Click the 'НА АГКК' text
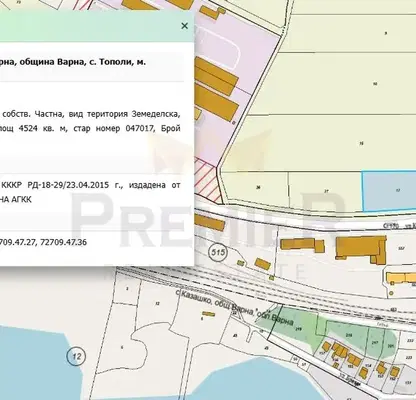This screenshot has width=416, height=400. [x=16, y=200]
